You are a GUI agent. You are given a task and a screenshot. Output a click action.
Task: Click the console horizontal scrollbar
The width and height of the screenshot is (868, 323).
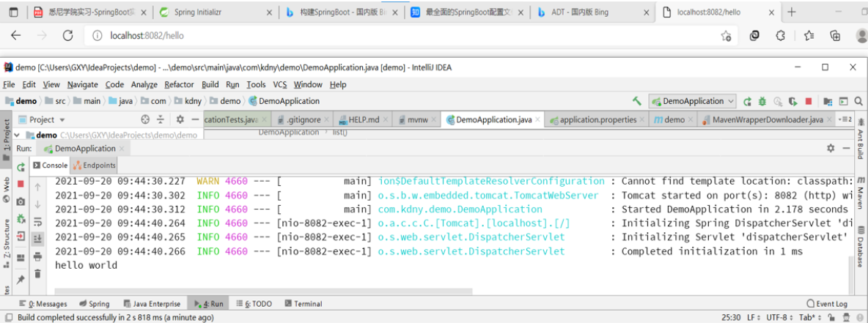[264, 291]
